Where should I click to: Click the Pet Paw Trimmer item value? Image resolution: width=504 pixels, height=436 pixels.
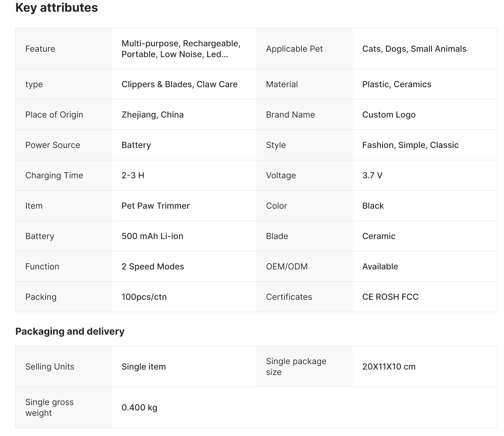(155, 206)
